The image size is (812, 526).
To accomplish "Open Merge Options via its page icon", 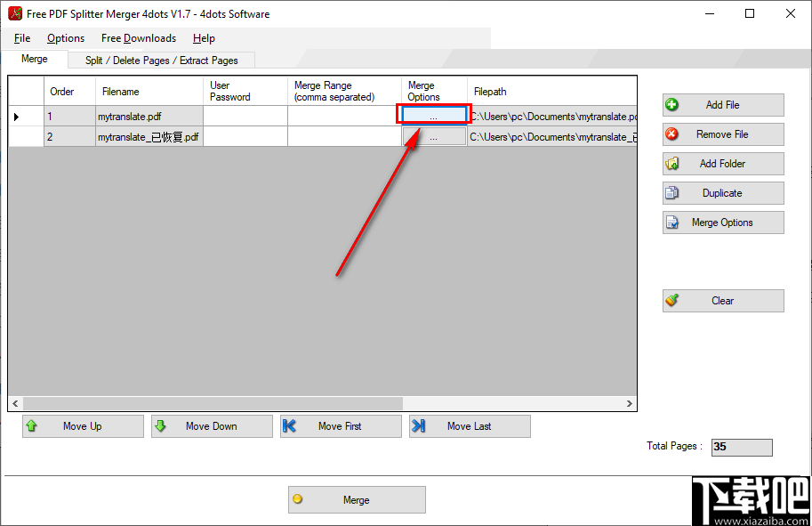I will 673,222.
